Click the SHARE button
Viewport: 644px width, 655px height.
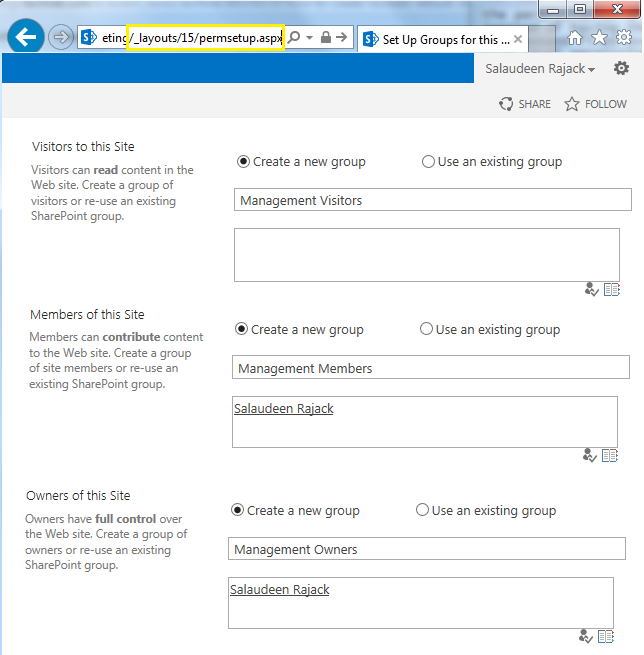[x=525, y=104]
